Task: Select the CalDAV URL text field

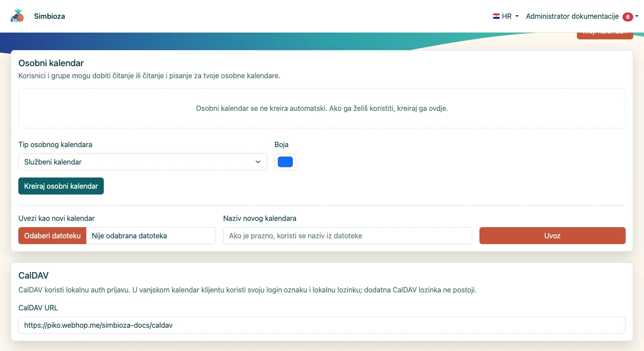Action: [322, 325]
